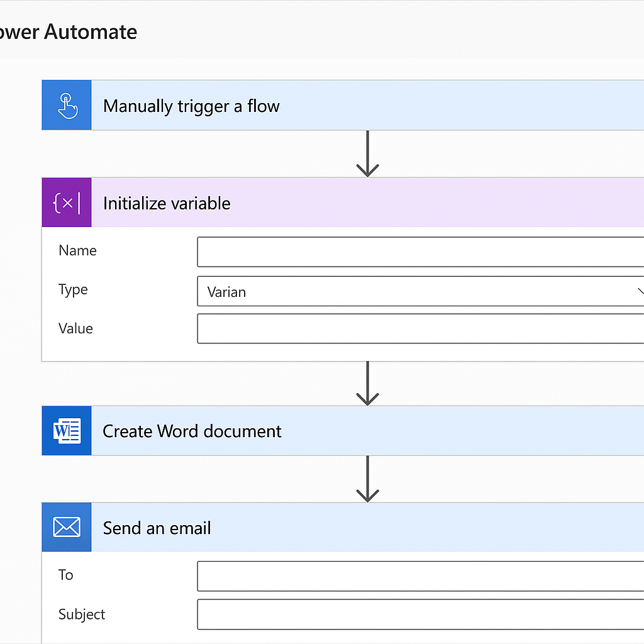Click the Word document icon

[67, 431]
